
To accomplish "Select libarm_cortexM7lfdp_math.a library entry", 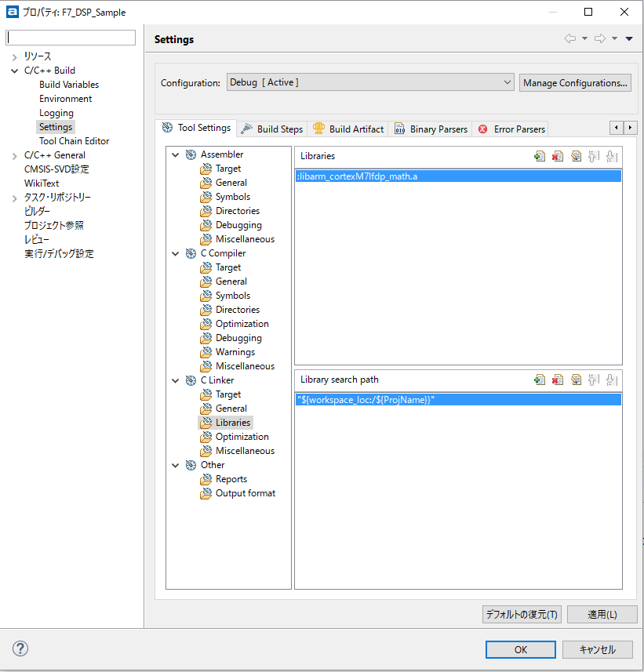I will pos(458,176).
